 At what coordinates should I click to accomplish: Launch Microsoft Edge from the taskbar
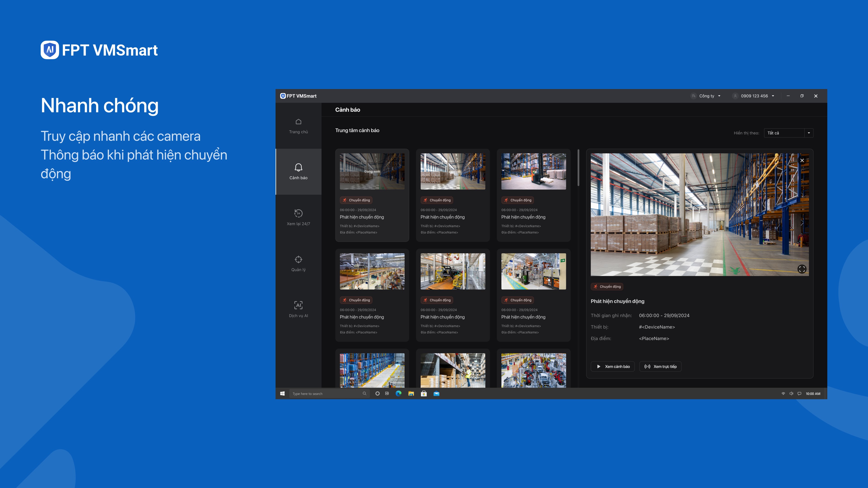[x=398, y=393]
